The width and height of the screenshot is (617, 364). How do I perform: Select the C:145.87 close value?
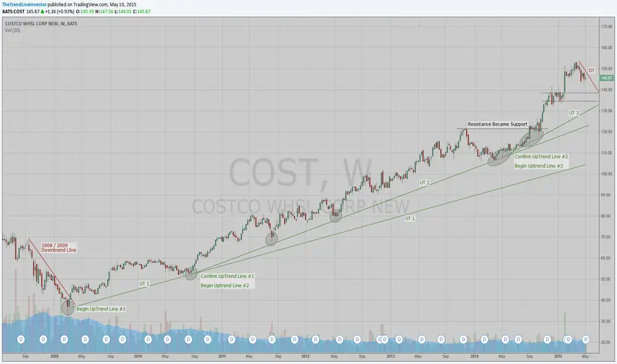(x=142, y=12)
